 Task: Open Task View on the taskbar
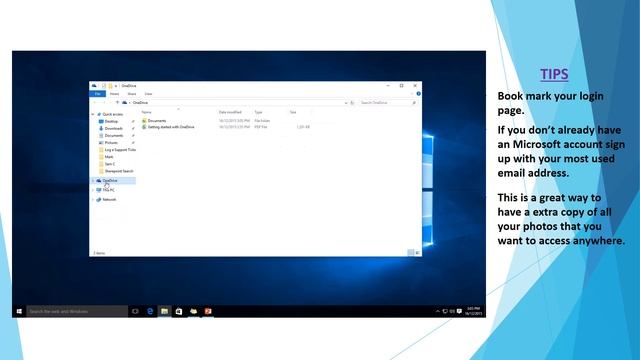pos(135,311)
